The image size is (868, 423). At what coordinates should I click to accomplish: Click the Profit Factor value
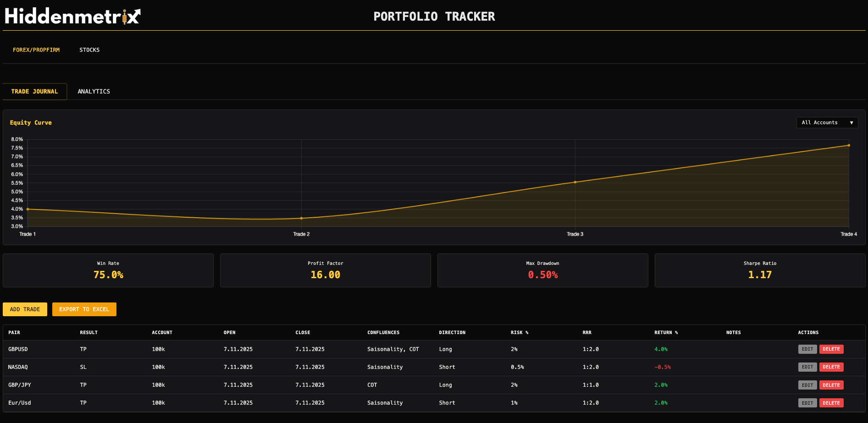(x=325, y=275)
